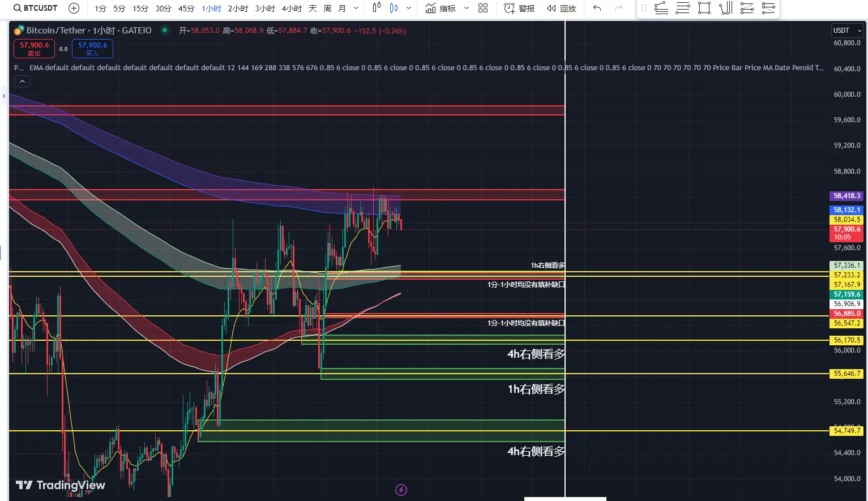This screenshot has width=868, height=501.
Task: Switch to the 5分 timeframe
Action: (119, 8)
